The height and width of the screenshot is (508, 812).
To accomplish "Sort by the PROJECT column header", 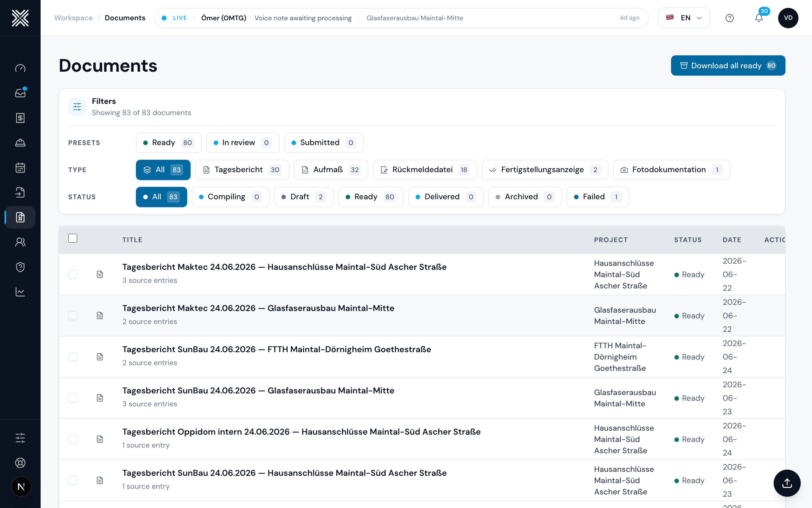I will click(x=611, y=240).
